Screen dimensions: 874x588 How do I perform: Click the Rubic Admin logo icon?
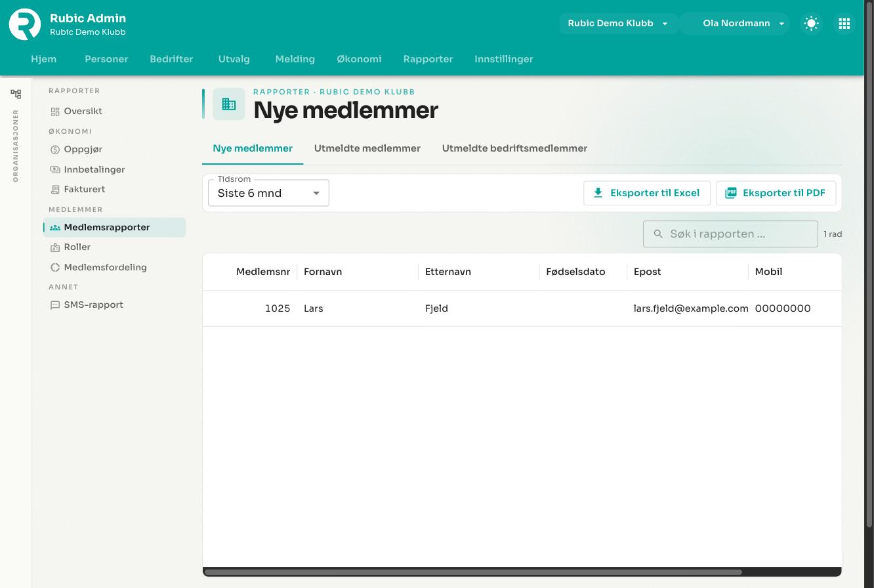[25, 24]
